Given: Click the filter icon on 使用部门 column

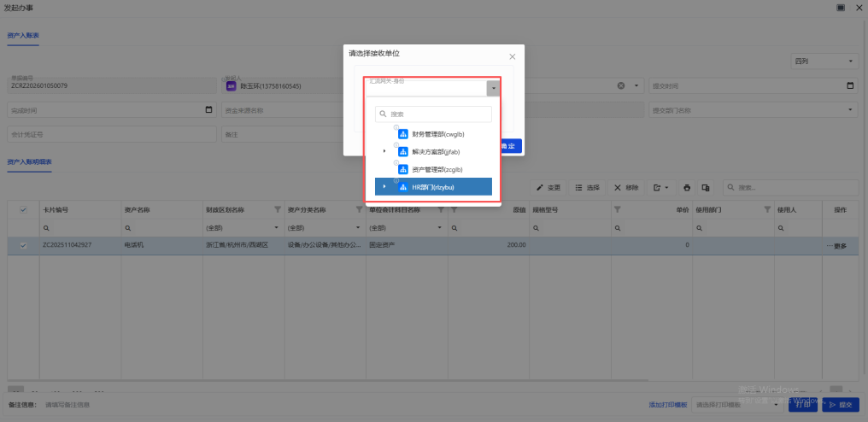Looking at the screenshot, I should 766,209.
